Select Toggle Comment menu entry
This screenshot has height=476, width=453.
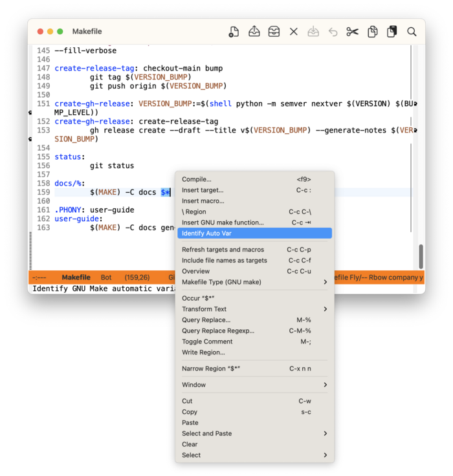254,341
